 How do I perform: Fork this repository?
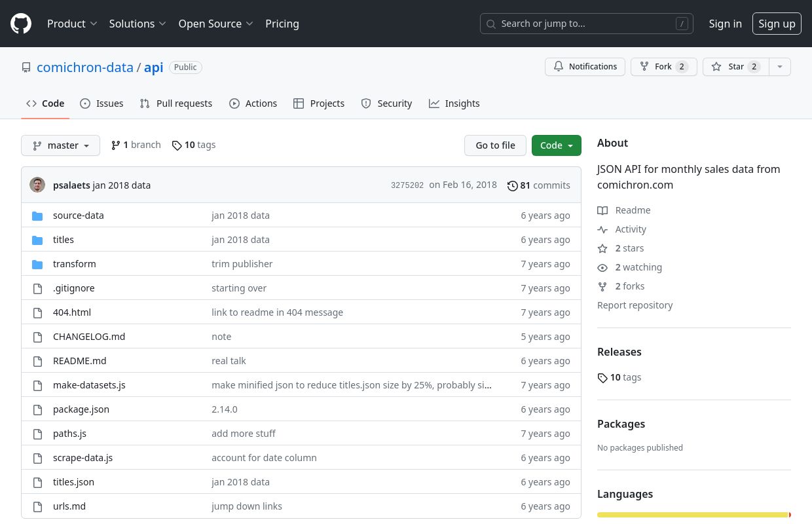pos(664,67)
